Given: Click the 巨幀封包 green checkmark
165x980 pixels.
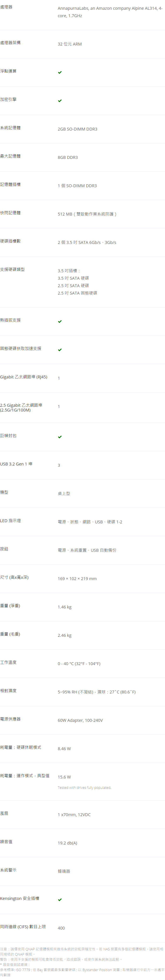Looking at the screenshot, I should click(x=60, y=437).
